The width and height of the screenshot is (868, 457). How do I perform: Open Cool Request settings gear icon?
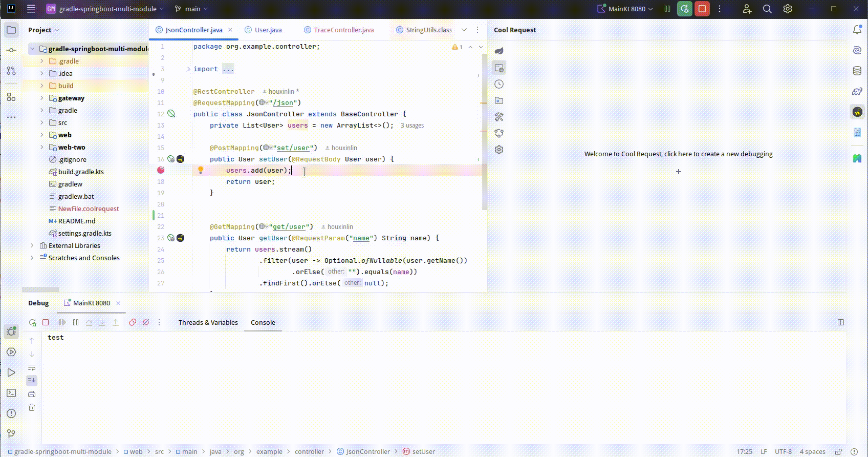click(x=499, y=150)
